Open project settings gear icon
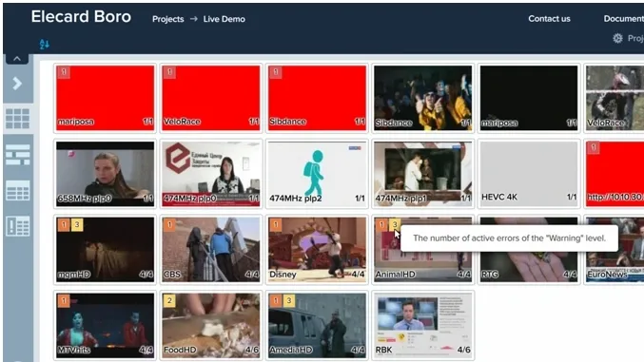The width and height of the screenshot is (644, 362). (x=617, y=38)
